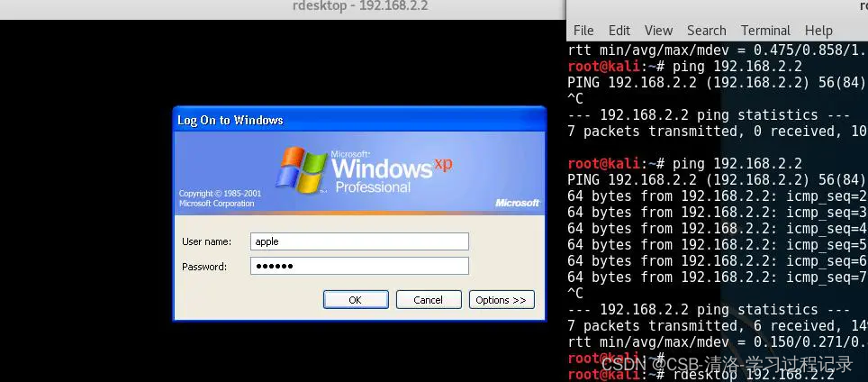Viewport: 868px width, 382px height.
Task: Click the "Copyright © 1985-2001" text
Action: 220,193
